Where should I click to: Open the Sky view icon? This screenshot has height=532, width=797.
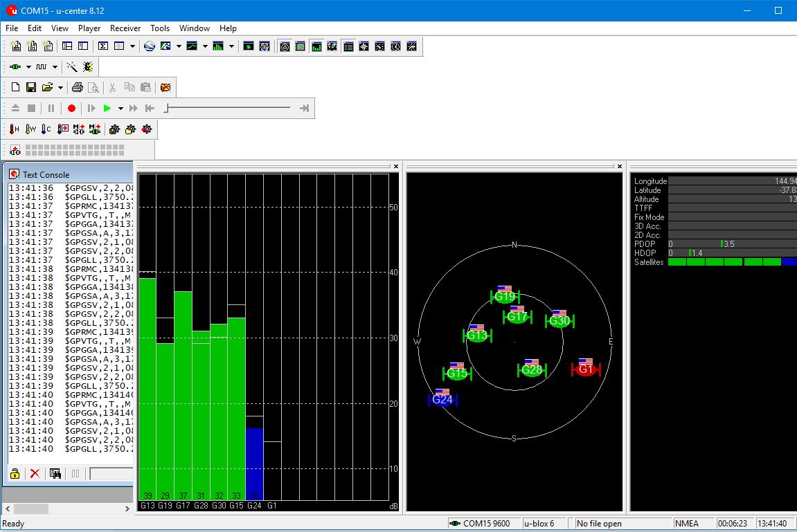tap(265, 46)
